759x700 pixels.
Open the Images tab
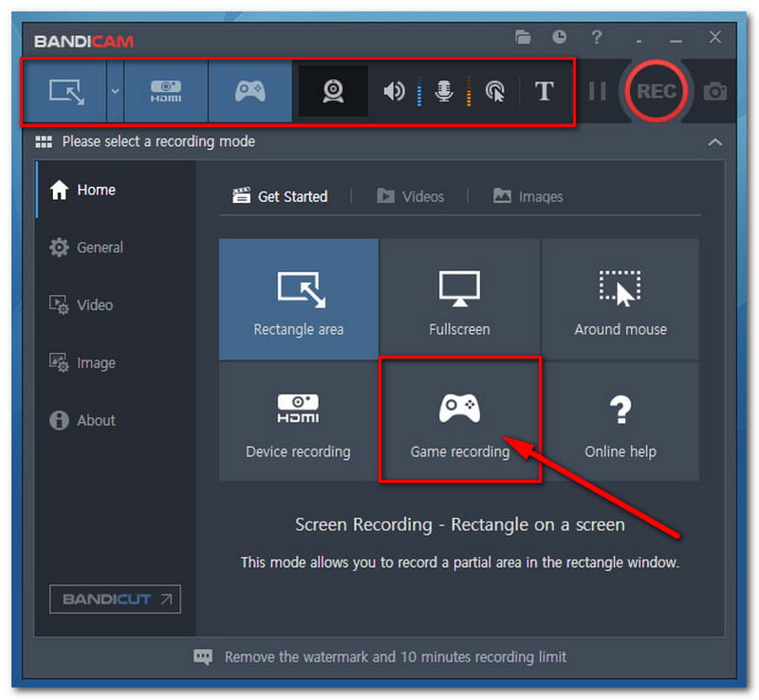pos(528,196)
